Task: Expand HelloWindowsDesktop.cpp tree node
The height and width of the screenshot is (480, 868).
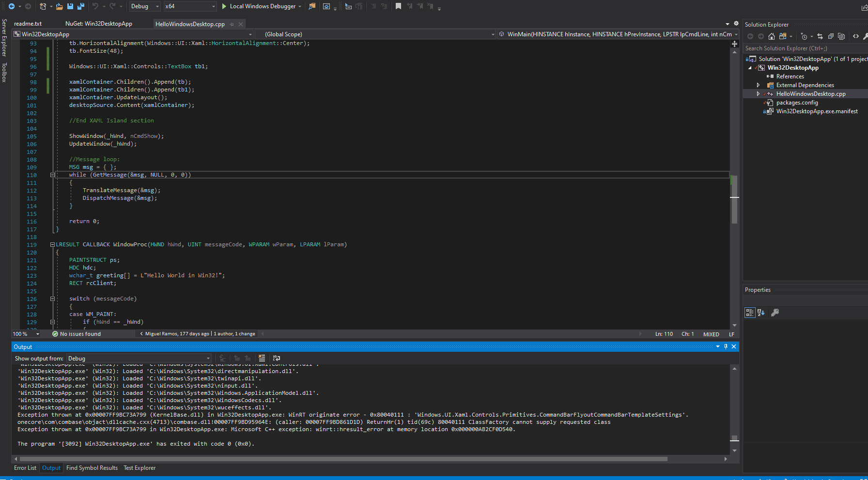Action: tap(759, 94)
